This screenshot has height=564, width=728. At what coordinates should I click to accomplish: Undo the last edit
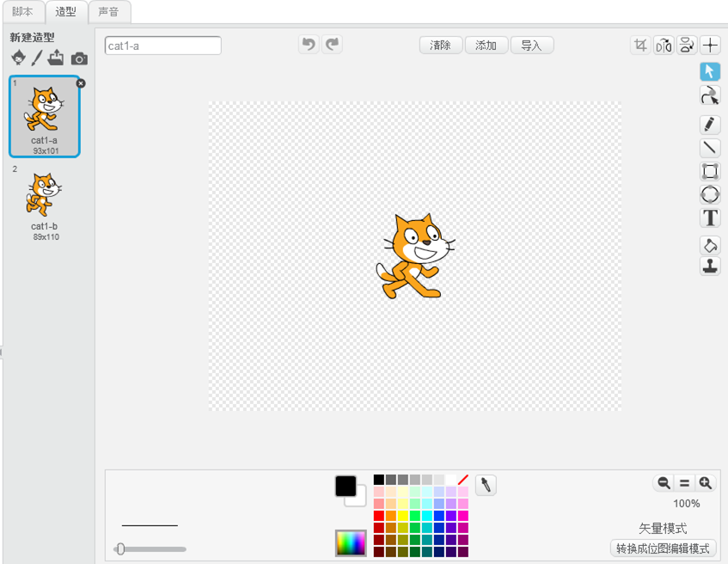309,45
